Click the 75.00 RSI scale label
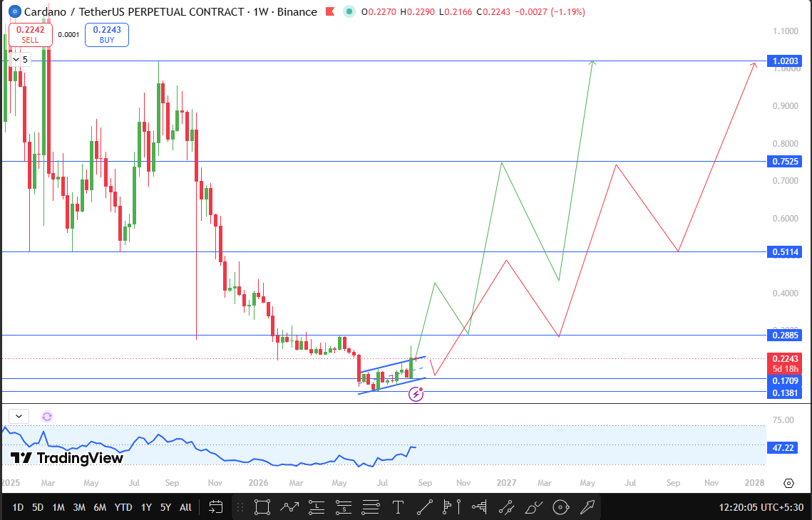812x520 pixels. point(783,420)
